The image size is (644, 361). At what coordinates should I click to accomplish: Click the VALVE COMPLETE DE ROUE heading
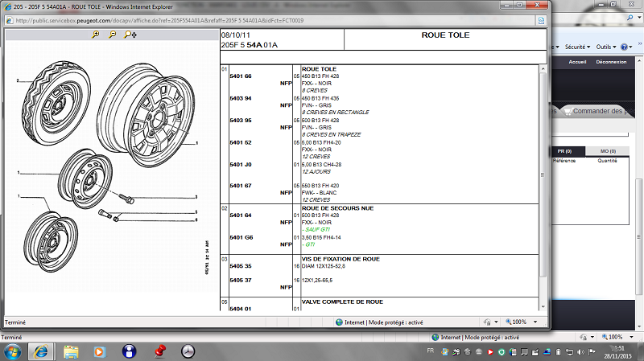tap(343, 302)
